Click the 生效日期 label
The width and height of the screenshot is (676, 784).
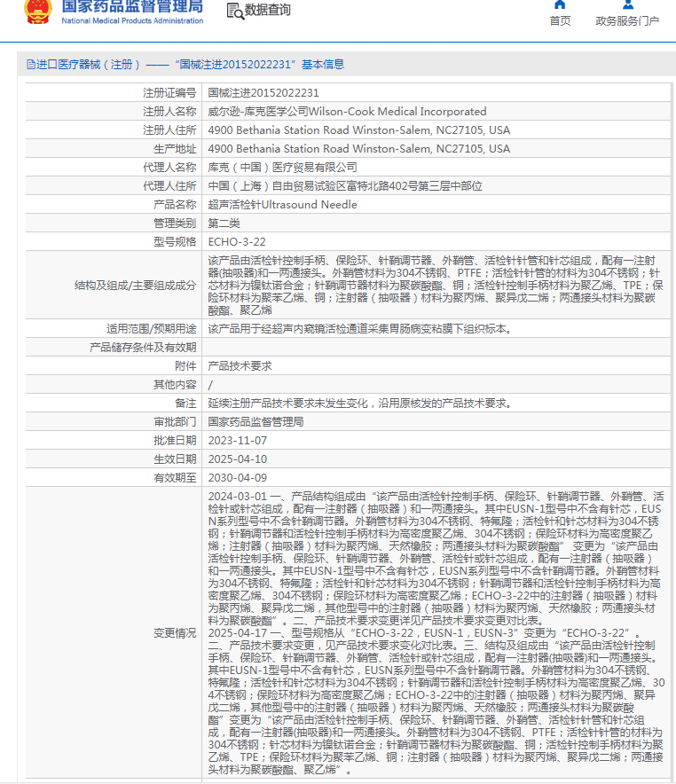tap(175, 459)
